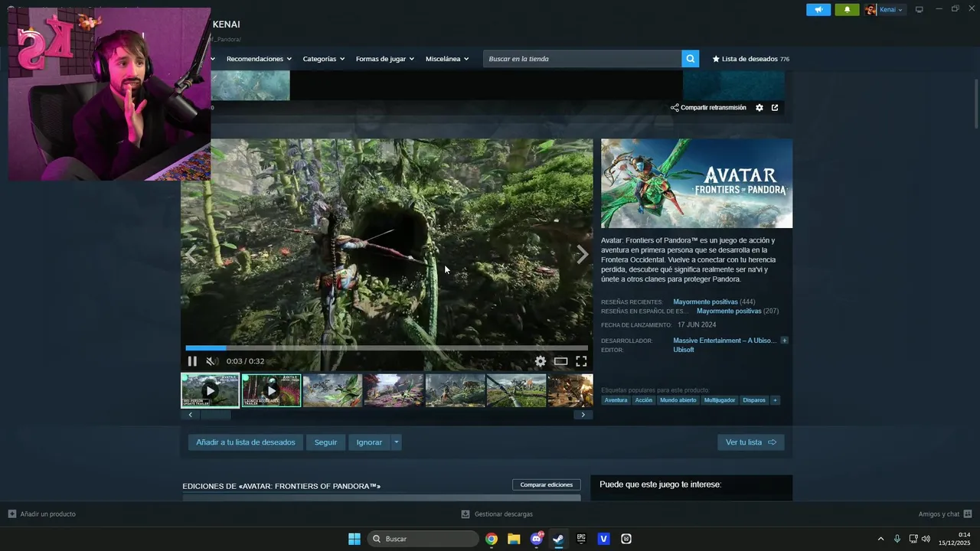Pause the trailer video

(192, 361)
